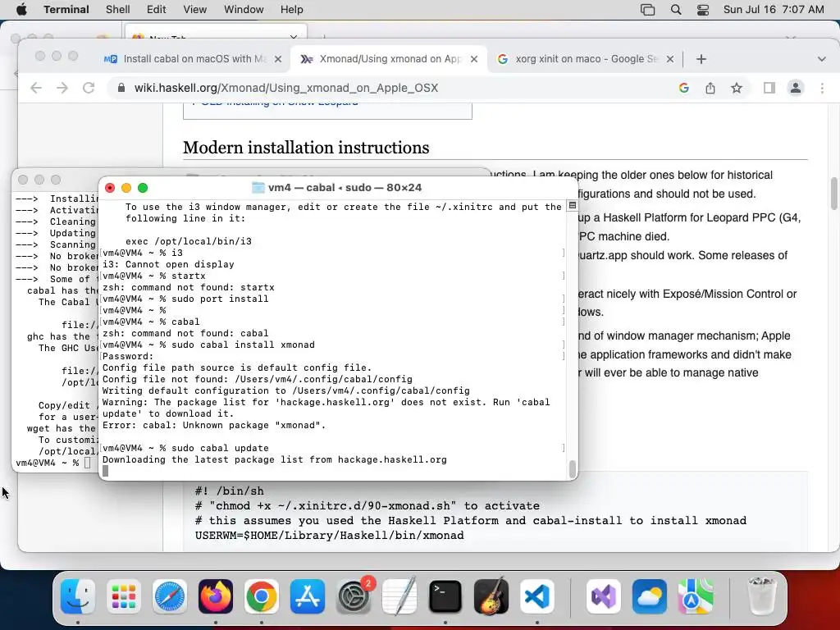Go back in Chrome
This screenshot has height=630, width=840.
pos(36,88)
